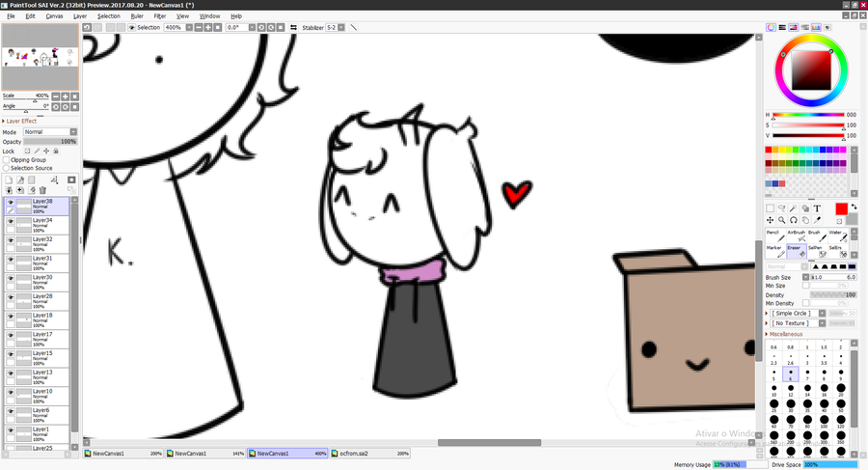Select the Selection Source radio button
Image resolution: width=868 pixels, height=470 pixels.
click(7, 168)
